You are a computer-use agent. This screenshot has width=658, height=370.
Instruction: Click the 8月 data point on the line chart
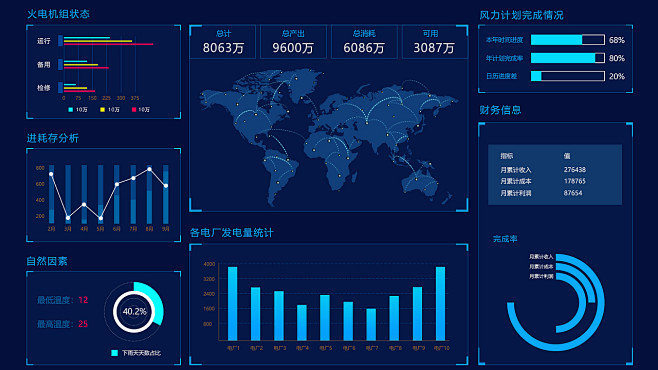tap(149, 169)
